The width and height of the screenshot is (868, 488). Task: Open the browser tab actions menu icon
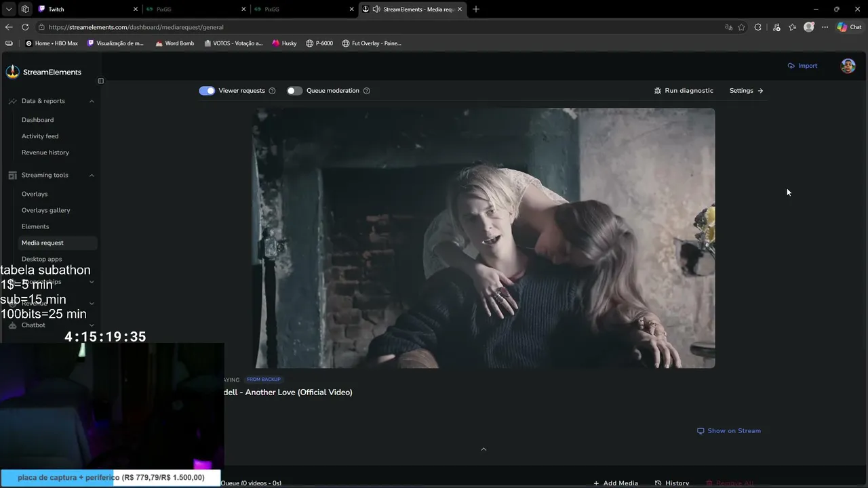pos(9,9)
